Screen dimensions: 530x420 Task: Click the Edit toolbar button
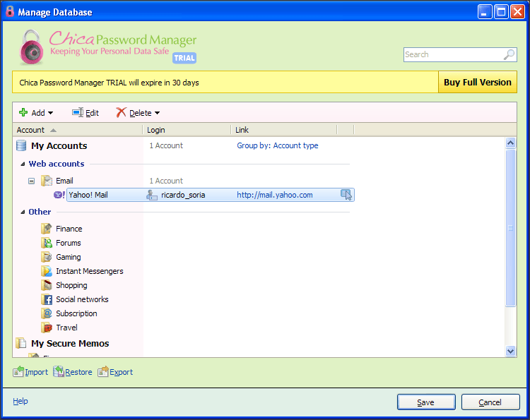click(x=86, y=113)
